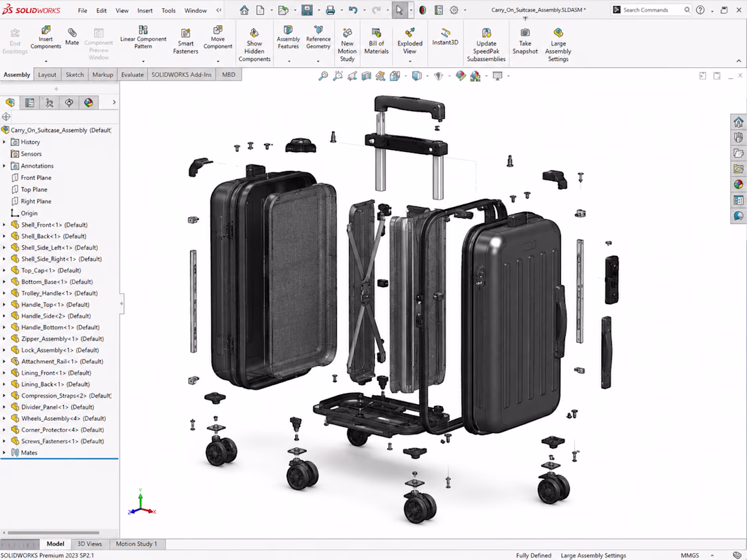Click the Undo icon
Screen dimensions: 747x560
(x=353, y=10)
